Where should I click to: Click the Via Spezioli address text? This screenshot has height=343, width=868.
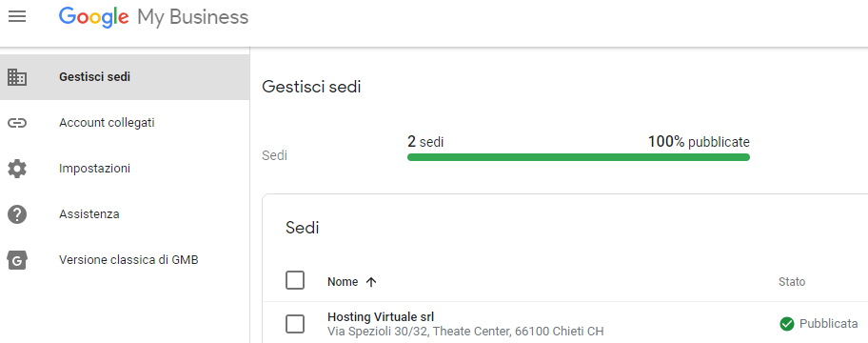click(x=465, y=332)
